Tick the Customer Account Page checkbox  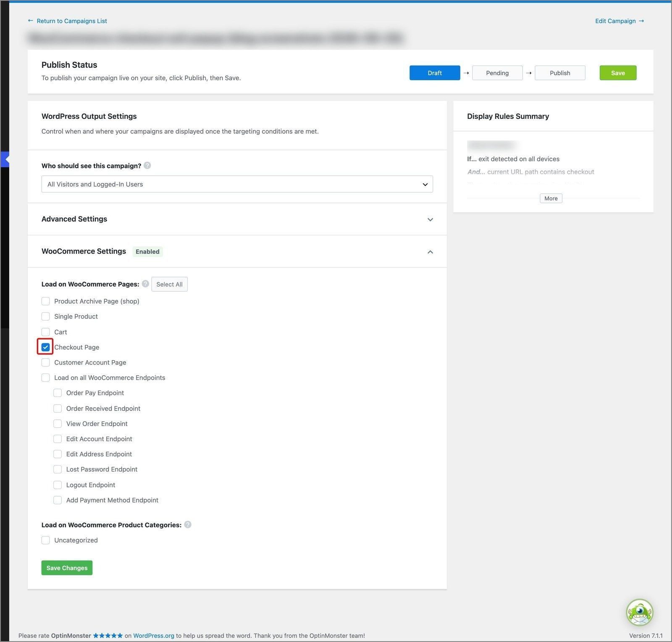[46, 362]
